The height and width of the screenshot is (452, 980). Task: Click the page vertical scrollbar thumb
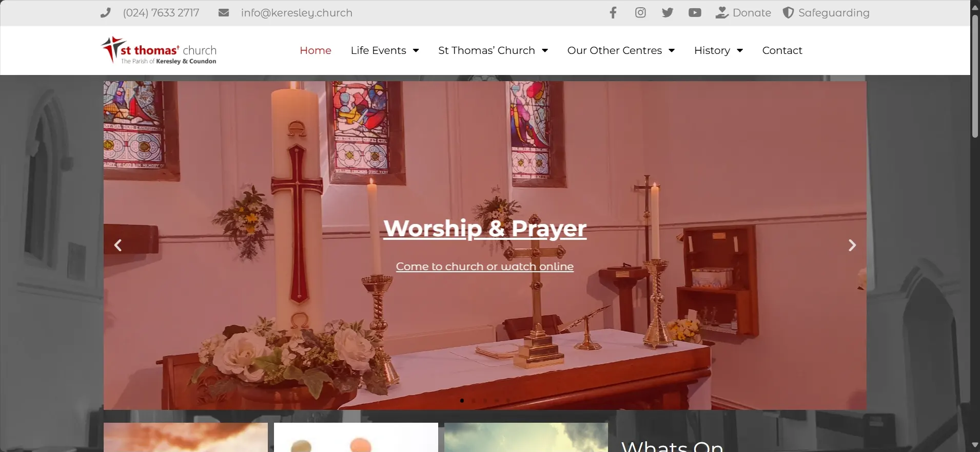[975, 77]
